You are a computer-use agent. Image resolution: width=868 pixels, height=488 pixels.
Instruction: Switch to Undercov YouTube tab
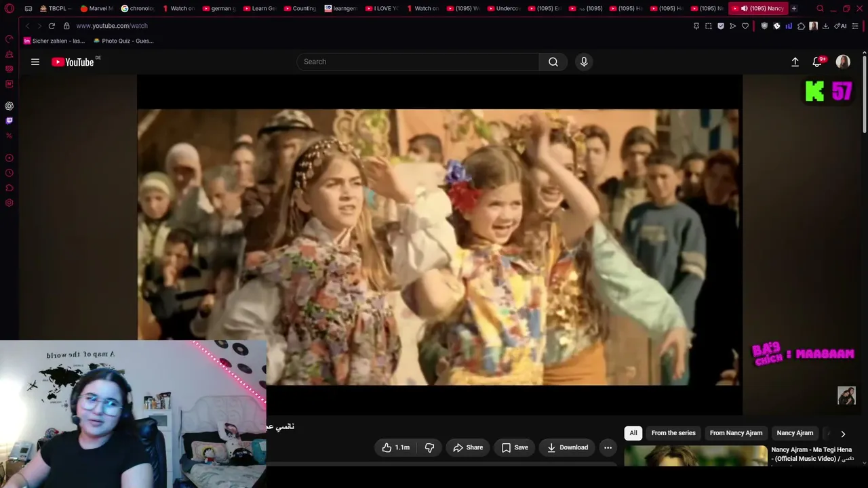click(x=503, y=9)
